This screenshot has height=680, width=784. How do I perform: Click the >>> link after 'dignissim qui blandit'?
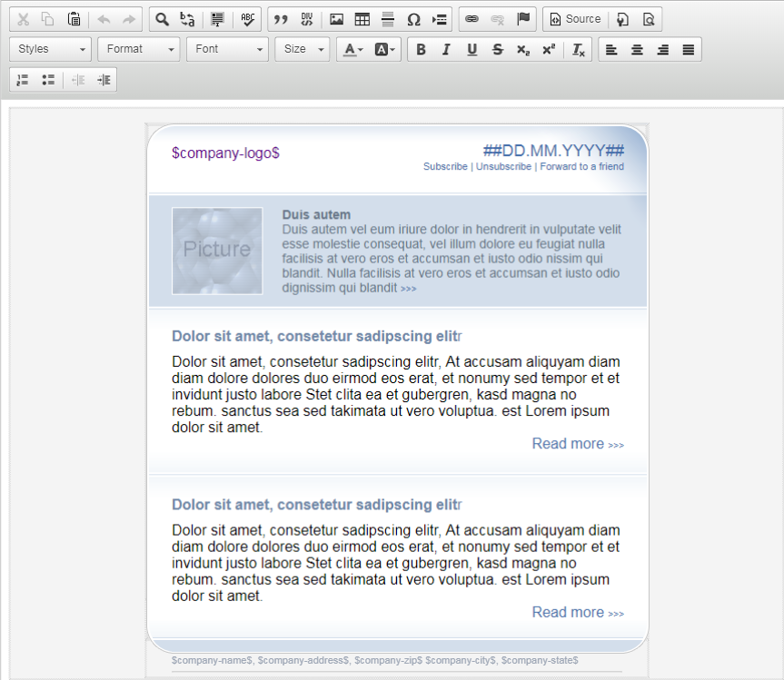[x=409, y=289]
